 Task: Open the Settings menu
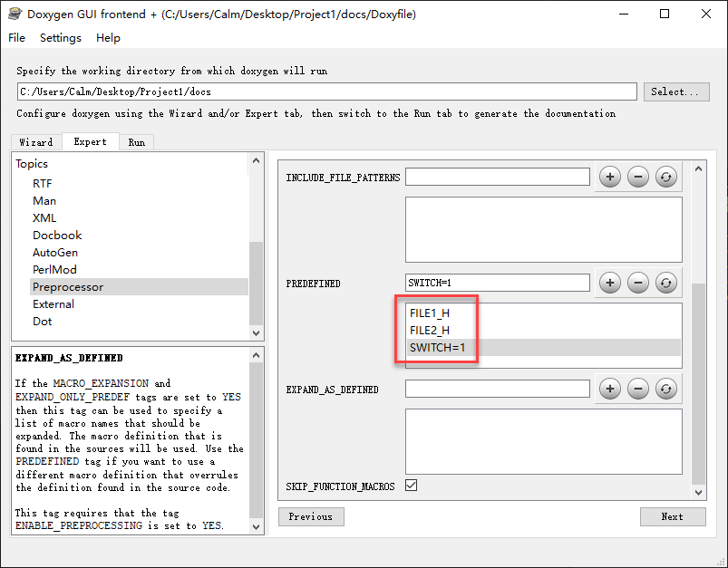tap(61, 37)
